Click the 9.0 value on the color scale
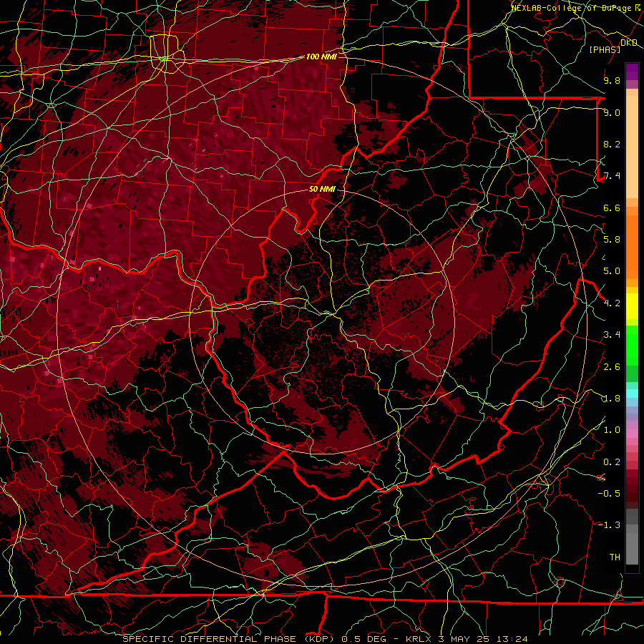Screen dimensions: 644x644 [x=612, y=112]
